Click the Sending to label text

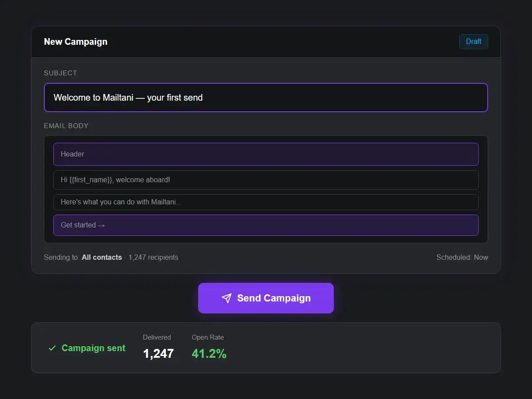pos(62,257)
